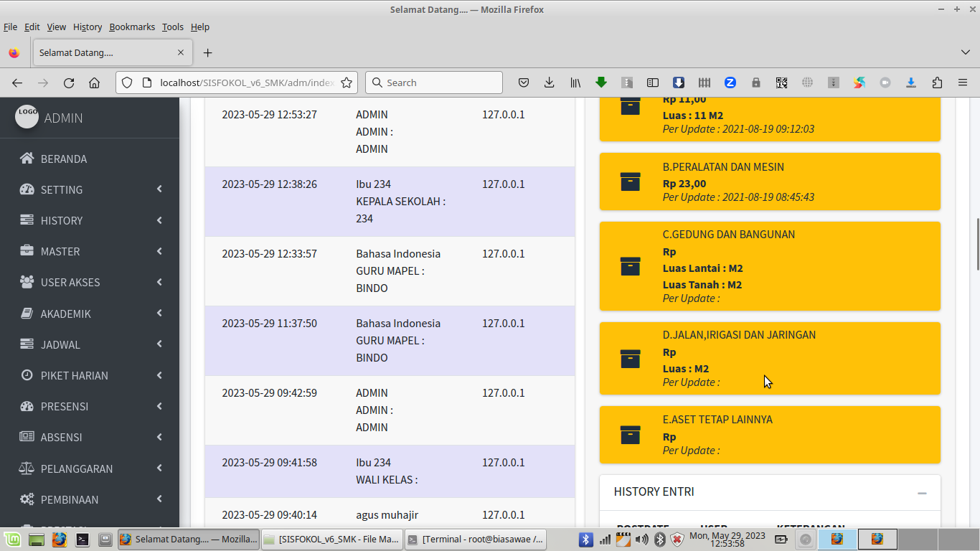Click the AKADEMIK book icon
Image resolution: width=980 pixels, height=551 pixels.
click(27, 314)
